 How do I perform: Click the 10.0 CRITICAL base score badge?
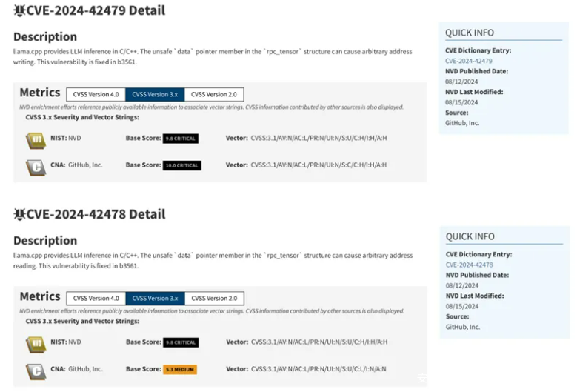pyautogui.click(x=181, y=165)
